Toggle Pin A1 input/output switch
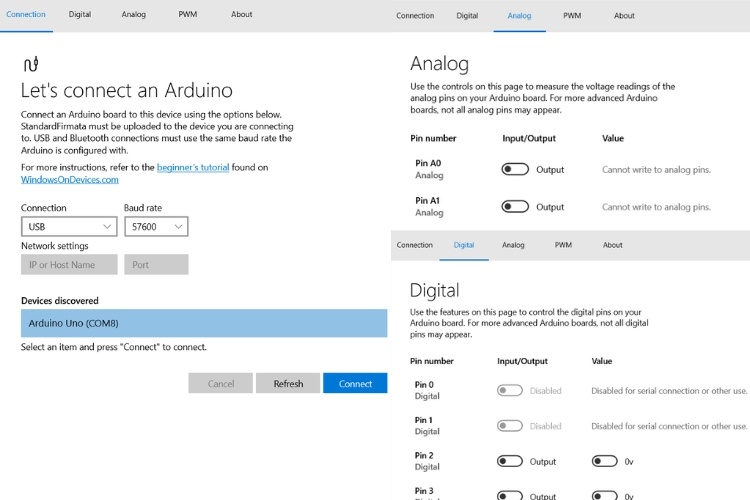 [x=515, y=207]
